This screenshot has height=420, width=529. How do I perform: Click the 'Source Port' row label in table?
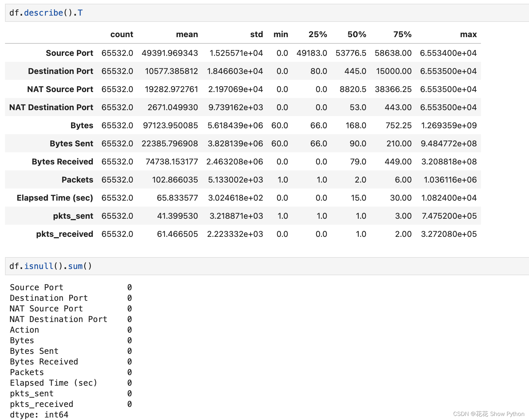(x=70, y=53)
